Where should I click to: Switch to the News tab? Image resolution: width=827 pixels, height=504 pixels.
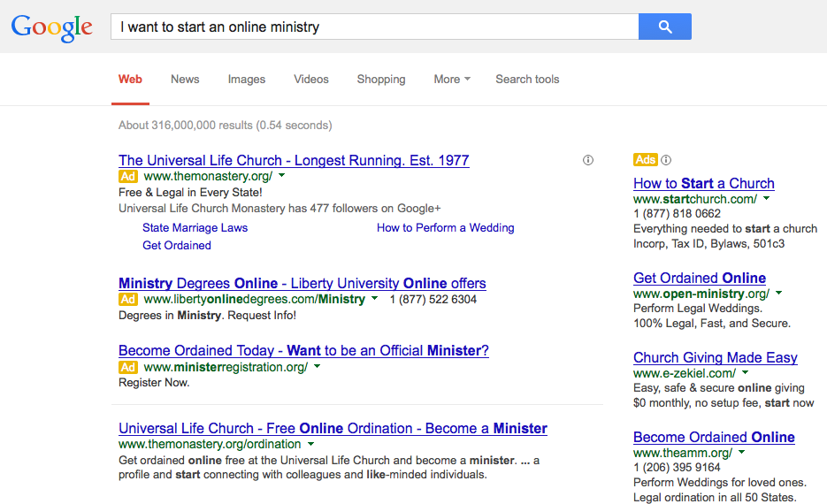(x=185, y=79)
